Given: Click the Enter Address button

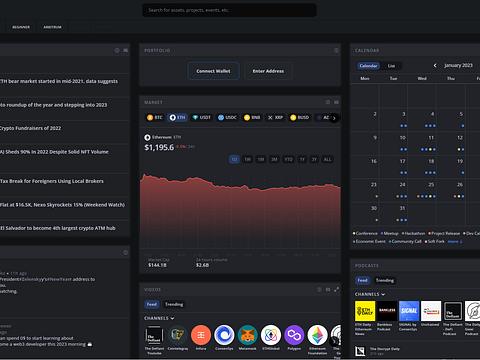Looking at the screenshot, I should pyautogui.click(x=268, y=71).
